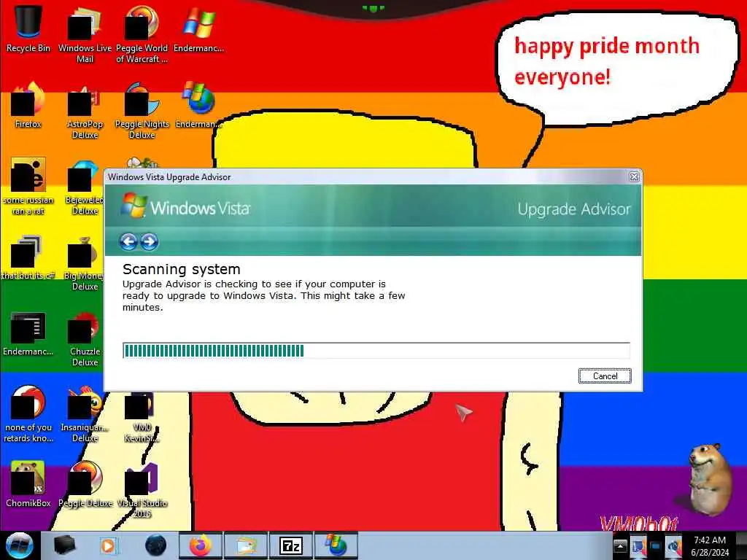
Task: Click the Windows flag globe taskbar button
Action: pyautogui.click(x=336, y=545)
